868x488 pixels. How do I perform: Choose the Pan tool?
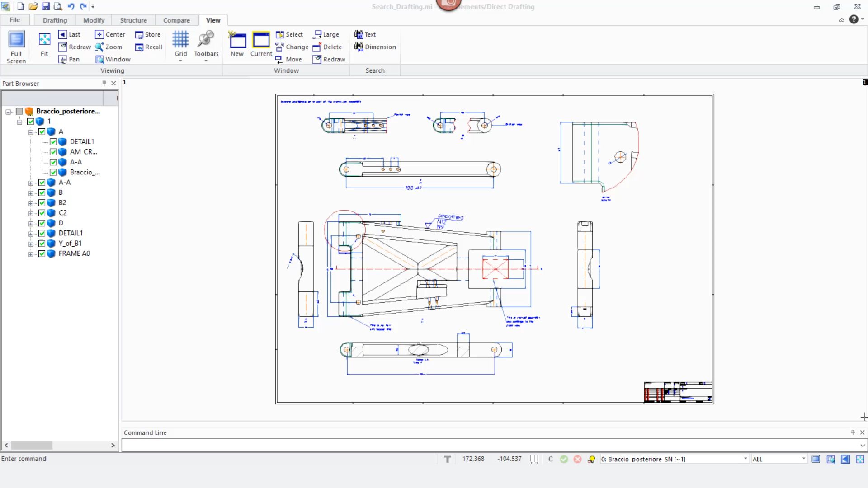pyautogui.click(x=69, y=59)
